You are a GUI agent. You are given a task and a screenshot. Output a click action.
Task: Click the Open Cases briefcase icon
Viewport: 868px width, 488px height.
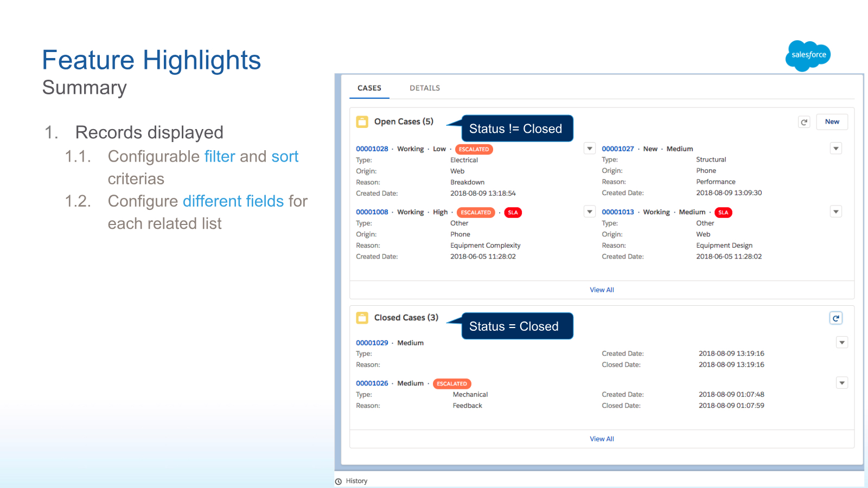(362, 121)
